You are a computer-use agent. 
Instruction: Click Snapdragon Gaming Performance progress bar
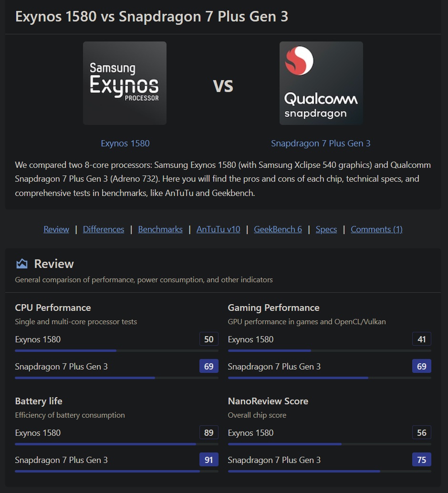point(329,378)
